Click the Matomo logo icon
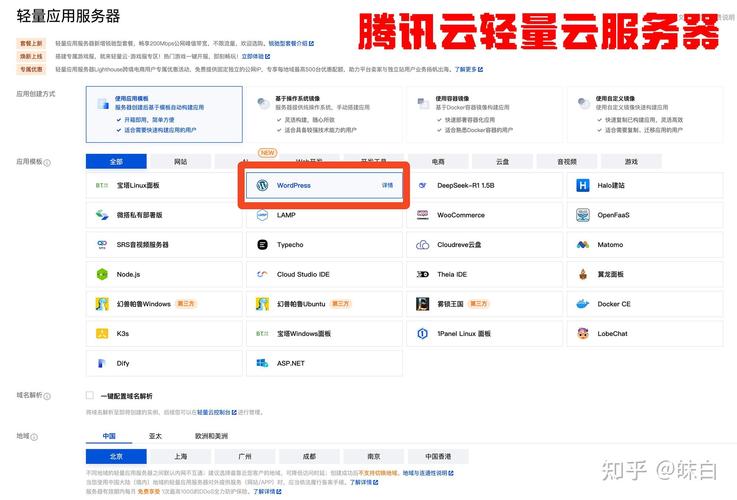This screenshot has width=737, height=500. click(583, 244)
